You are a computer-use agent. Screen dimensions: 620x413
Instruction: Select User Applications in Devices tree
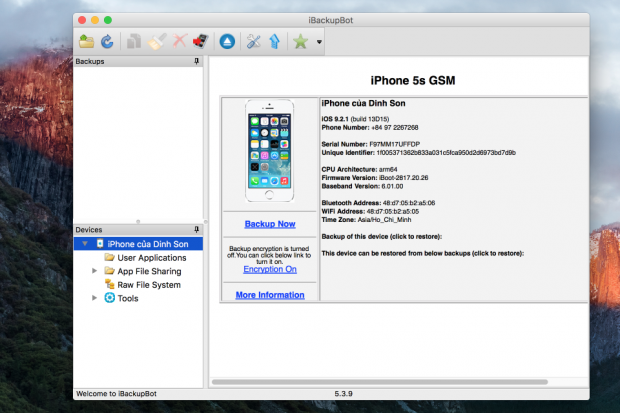pyautogui.click(x=152, y=258)
